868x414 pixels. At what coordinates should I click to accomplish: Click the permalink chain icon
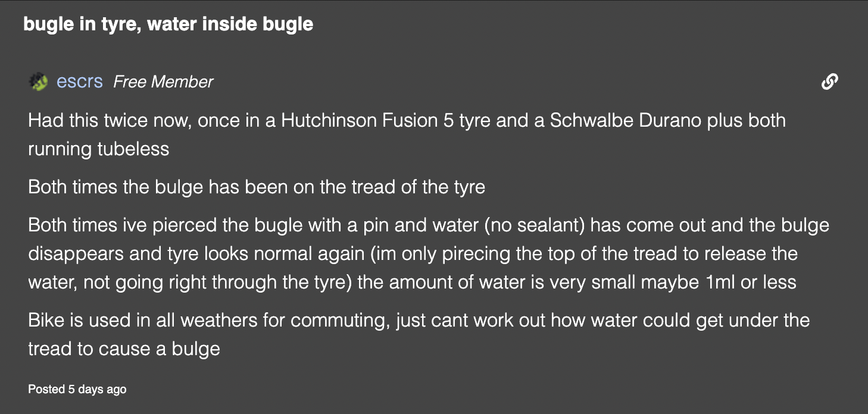[x=829, y=81]
